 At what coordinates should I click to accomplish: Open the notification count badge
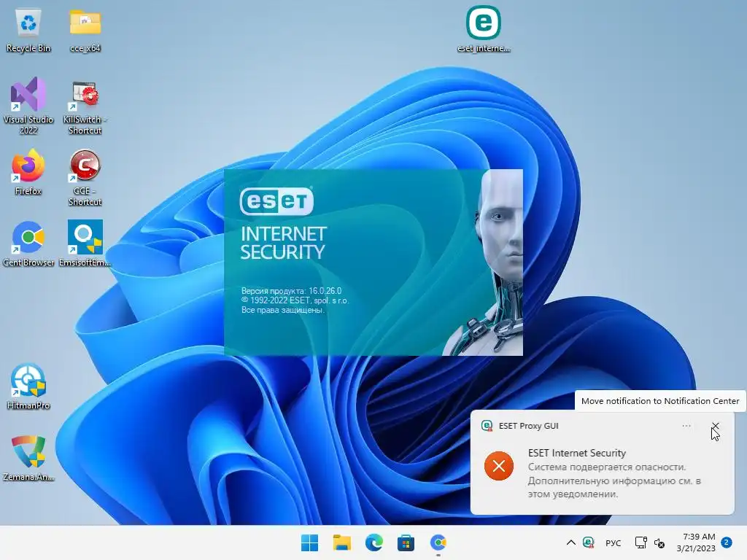(727, 542)
